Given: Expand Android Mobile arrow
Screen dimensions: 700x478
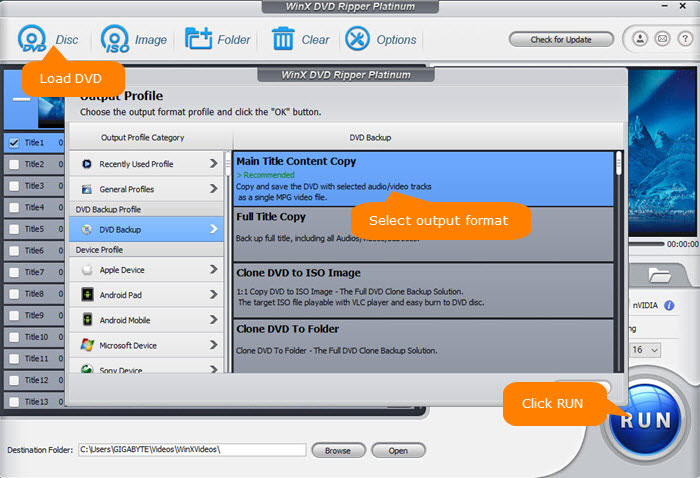Looking at the screenshot, I should click(x=213, y=320).
